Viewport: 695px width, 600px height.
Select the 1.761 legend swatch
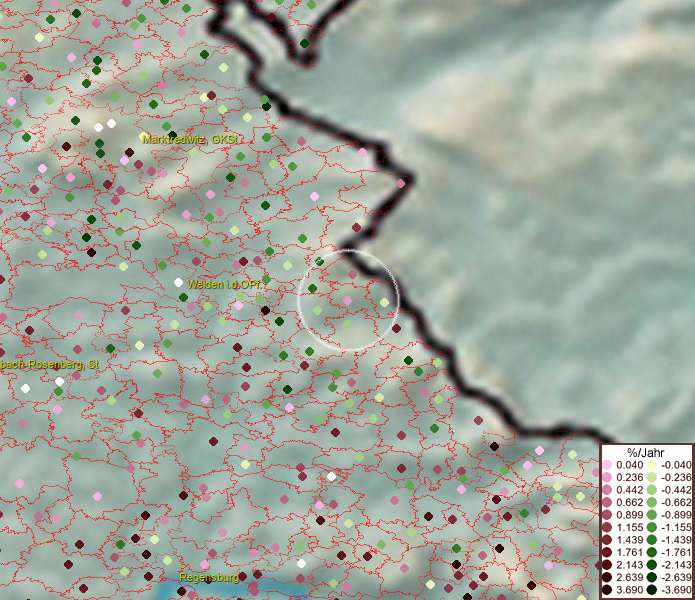pos(607,552)
